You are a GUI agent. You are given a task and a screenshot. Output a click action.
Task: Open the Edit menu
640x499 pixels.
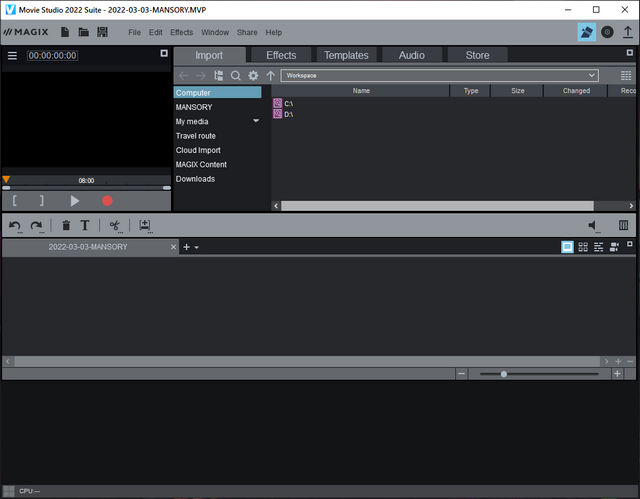(156, 32)
